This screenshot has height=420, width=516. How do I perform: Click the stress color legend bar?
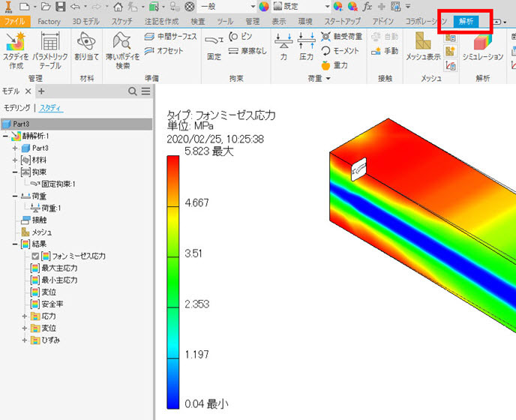pos(172,282)
